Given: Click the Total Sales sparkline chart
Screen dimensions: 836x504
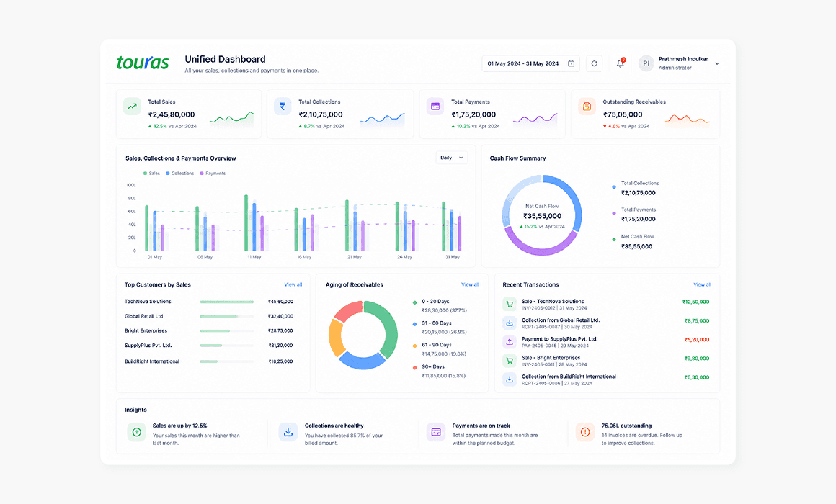Looking at the screenshot, I should (231, 118).
